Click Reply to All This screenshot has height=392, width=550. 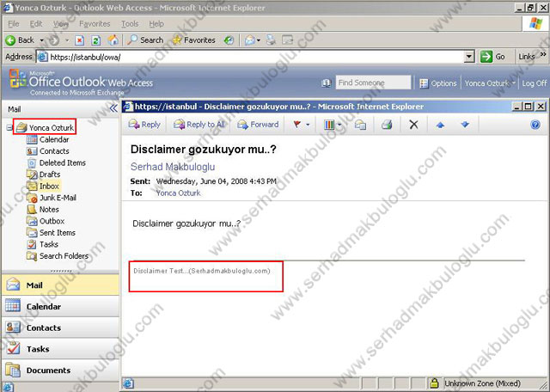[x=199, y=125]
